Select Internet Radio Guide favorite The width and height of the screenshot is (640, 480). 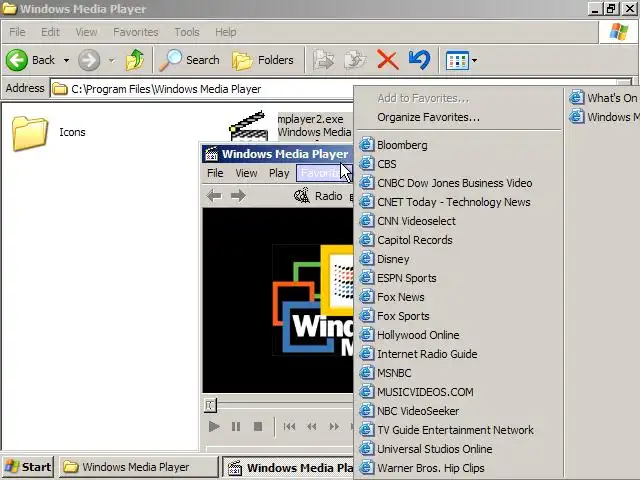(459, 354)
